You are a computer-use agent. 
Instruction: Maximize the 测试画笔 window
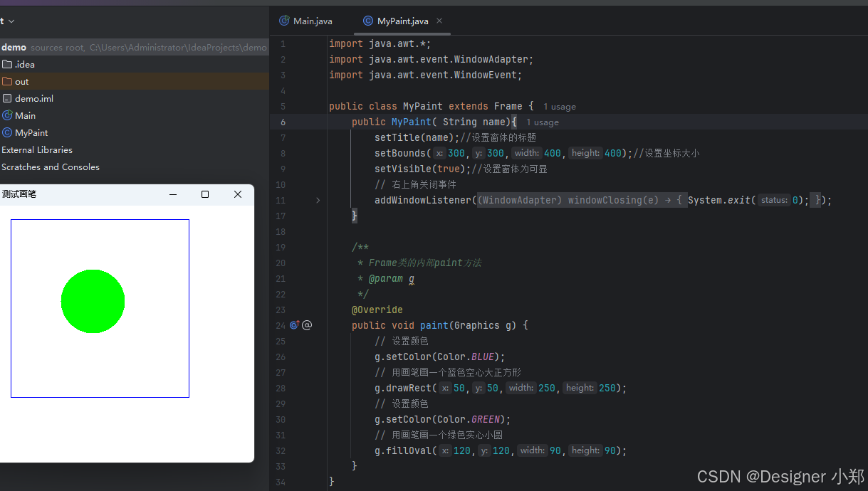(205, 194)
